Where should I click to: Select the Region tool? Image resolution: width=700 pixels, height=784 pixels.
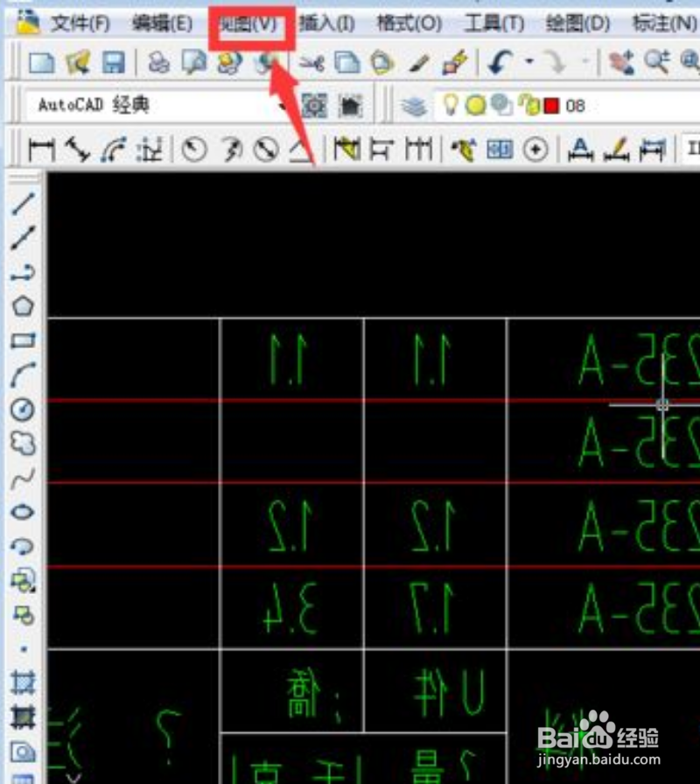click(x=23, y=752)
